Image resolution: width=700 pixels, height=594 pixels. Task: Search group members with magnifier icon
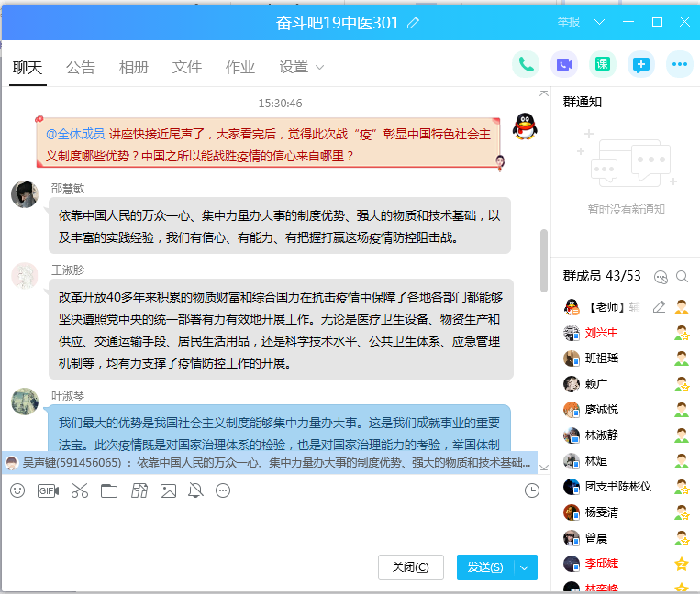tap(682, 276)
